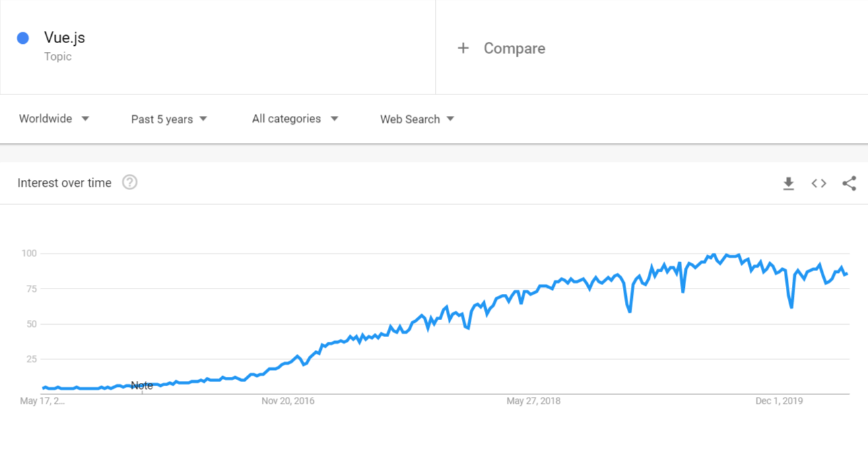
Task: Edit the Vue.js search term
Action: tap(65, 38)
